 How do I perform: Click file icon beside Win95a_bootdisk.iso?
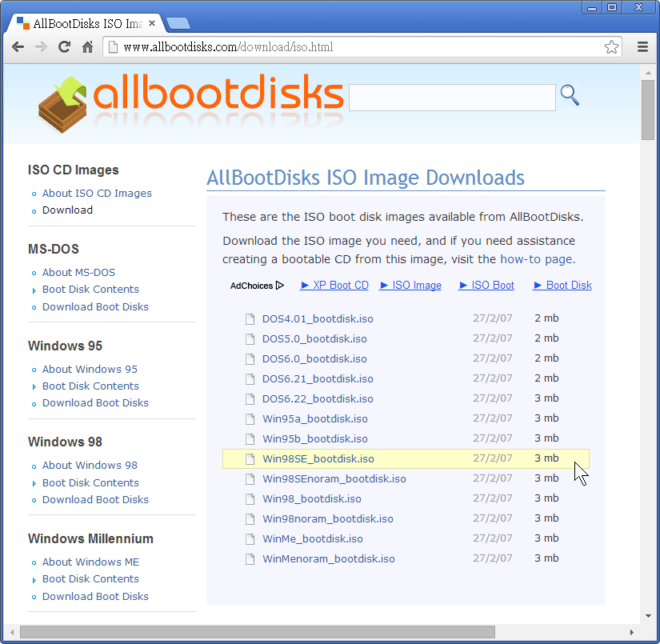[250, 419]
